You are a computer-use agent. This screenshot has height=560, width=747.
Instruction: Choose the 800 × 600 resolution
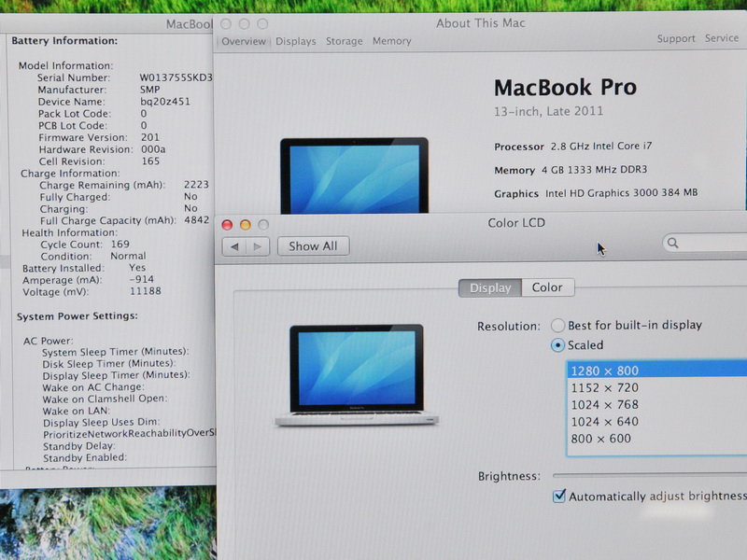pos(657,439)
